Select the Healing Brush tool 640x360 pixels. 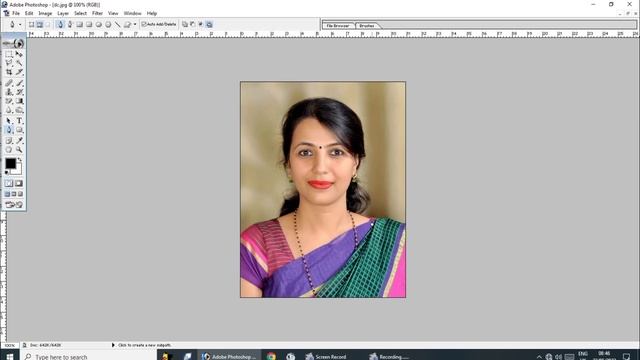(9, 83)
